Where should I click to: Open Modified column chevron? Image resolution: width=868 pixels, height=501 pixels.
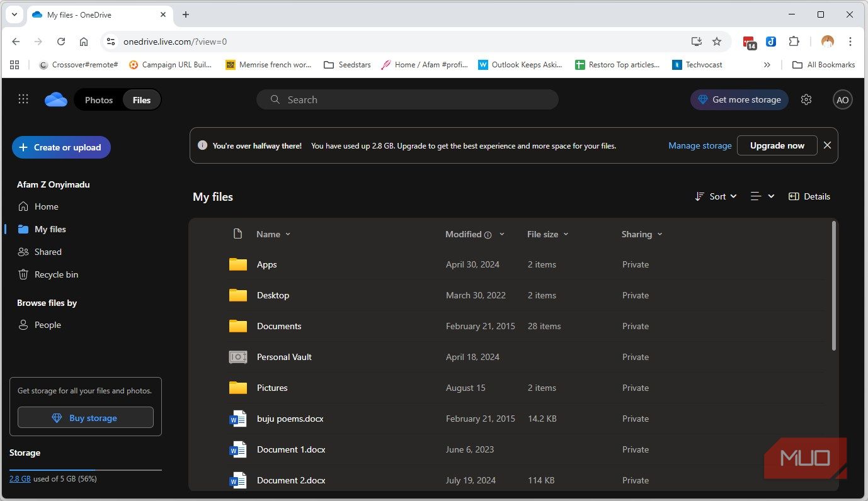(x=502, y=234)
